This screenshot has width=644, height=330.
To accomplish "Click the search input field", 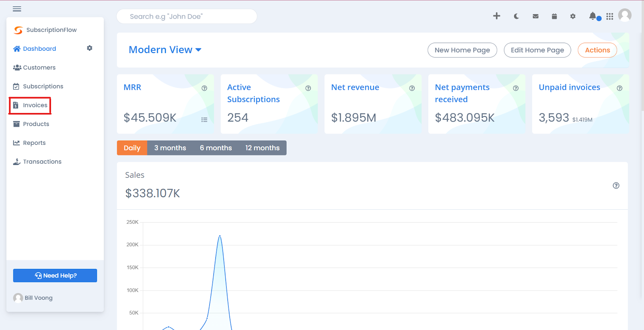I will tap(187, 16).
